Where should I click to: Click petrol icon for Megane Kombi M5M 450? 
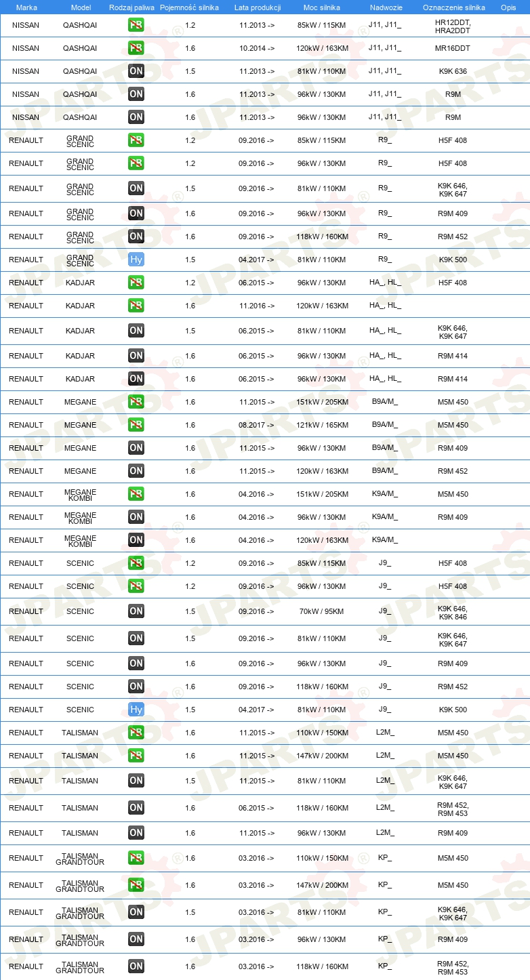(x=136, y=494)
